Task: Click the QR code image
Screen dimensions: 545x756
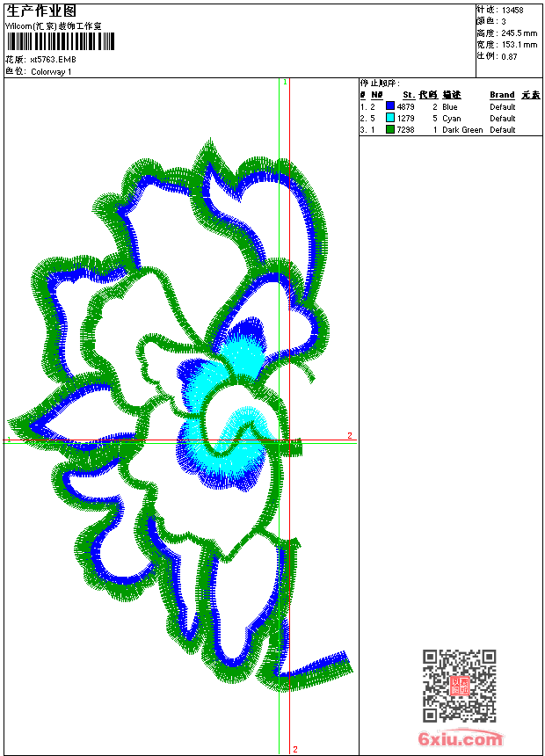Action: [459, 686]
